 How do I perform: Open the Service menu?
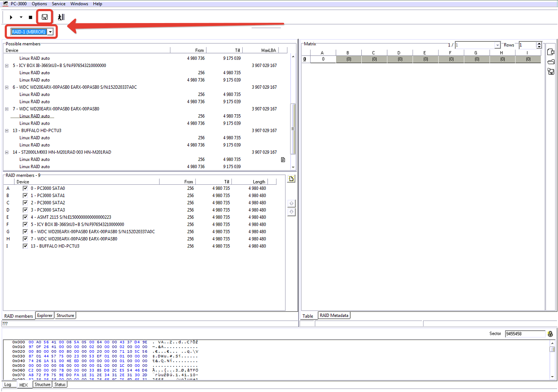pyautogui.click(x=59, y=4)
